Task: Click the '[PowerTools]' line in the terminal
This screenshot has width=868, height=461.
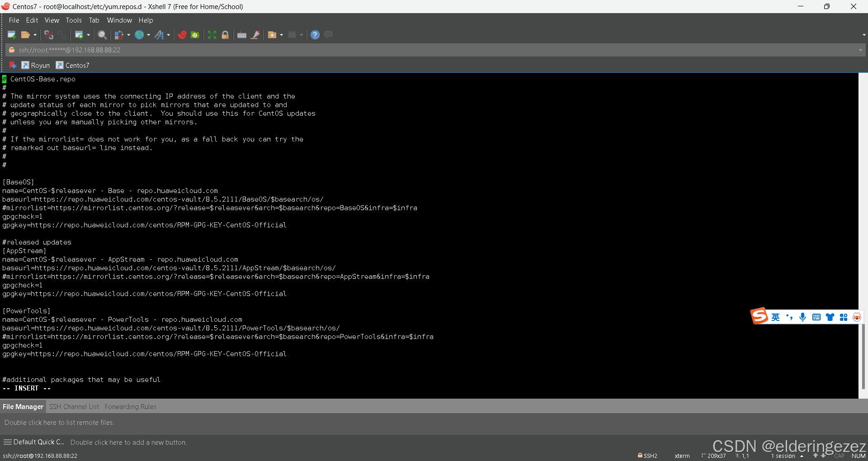Action: (26, 311)
